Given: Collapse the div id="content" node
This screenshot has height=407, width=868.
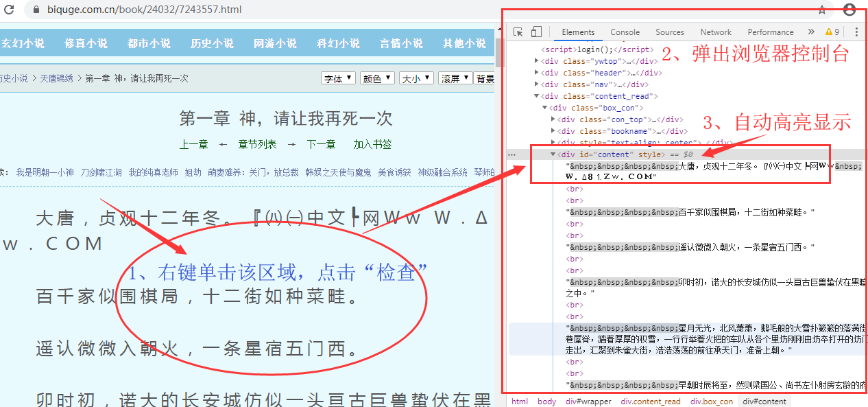Looking at the screenshot, I should [553, 154].
